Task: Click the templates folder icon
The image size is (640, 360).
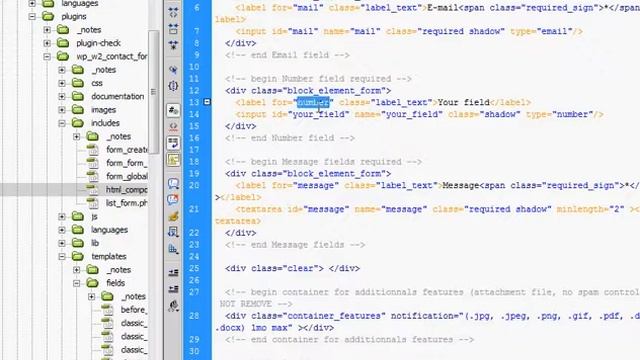Action: click(x=78, y=256)
